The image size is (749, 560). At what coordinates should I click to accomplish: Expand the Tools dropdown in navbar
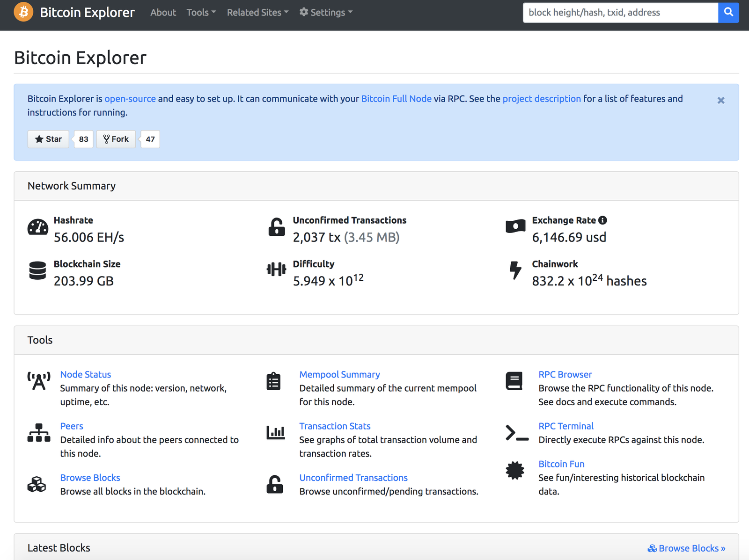(x=201, y=13)
